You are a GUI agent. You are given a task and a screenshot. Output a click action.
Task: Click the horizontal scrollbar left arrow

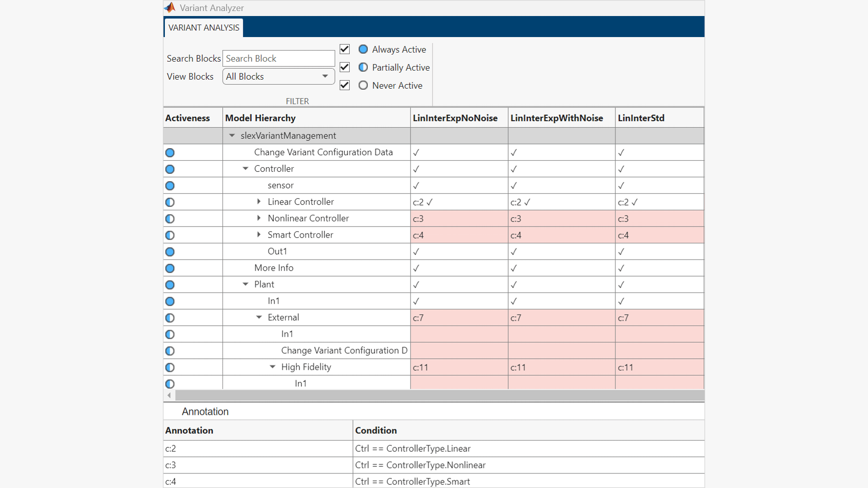(x=169, y=395)
